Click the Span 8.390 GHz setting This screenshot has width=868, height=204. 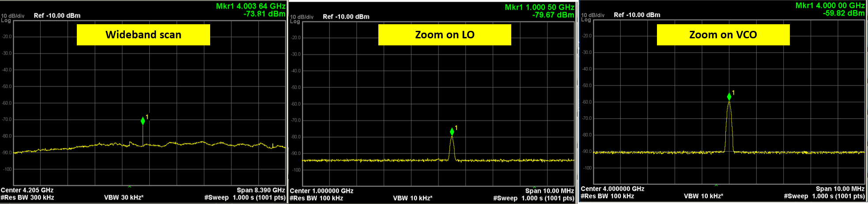point(260,190)
